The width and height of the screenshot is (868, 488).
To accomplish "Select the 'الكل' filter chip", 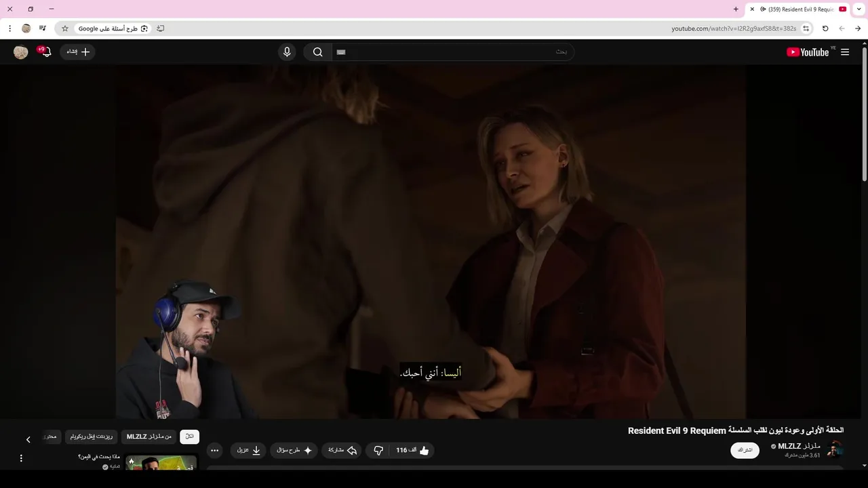I will pyautogui.click(x=190, y=436).
